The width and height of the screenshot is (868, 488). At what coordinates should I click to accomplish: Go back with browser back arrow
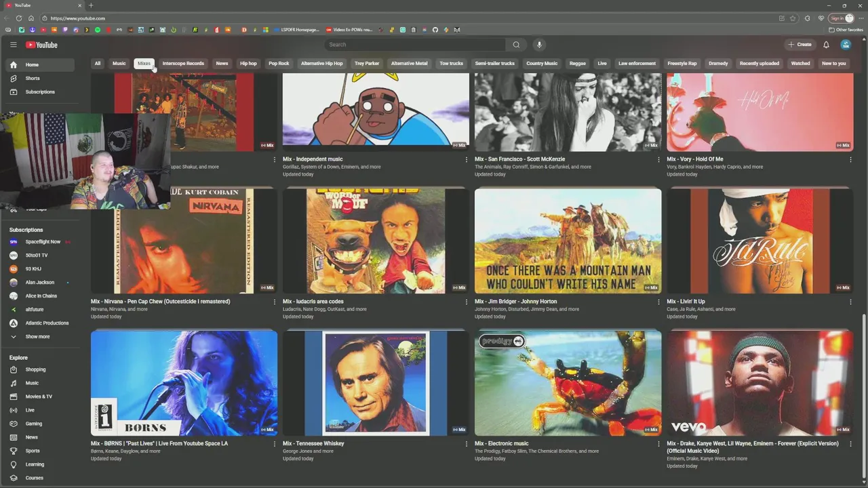(8, 18)
